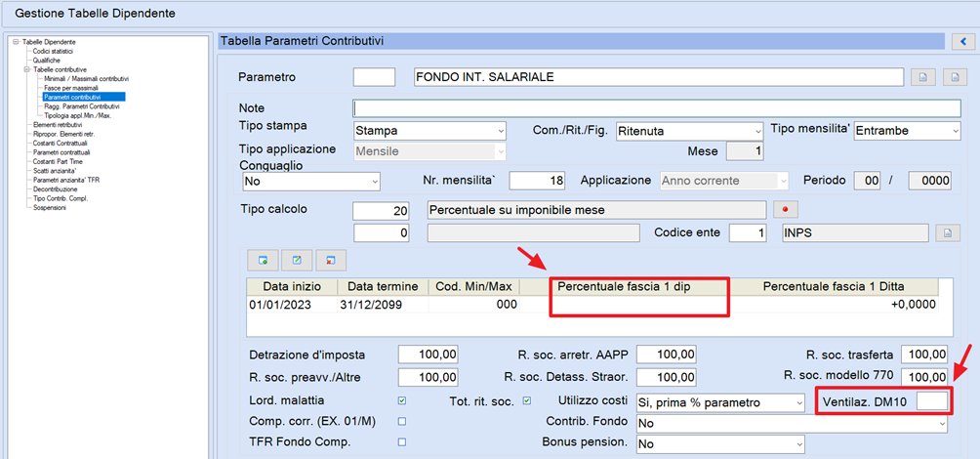Select Scatti anzianita' tree item
The image size is (980, 459).
coord(53,170)
